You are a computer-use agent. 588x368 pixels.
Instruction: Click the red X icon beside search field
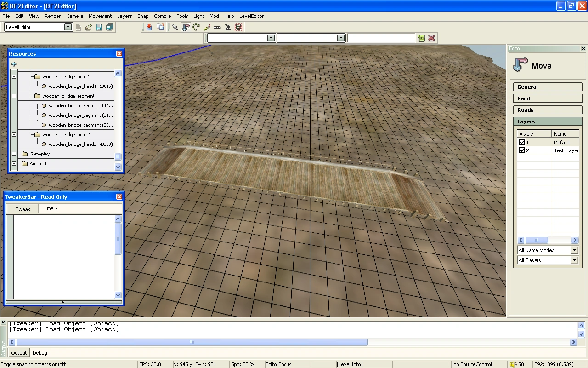click(x=432, y=38)
